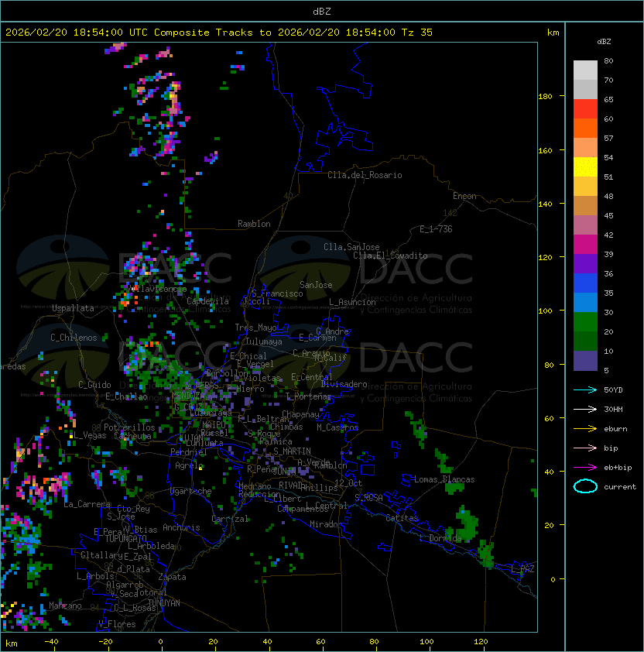Click the L_Dormida place label

(440, 538)
